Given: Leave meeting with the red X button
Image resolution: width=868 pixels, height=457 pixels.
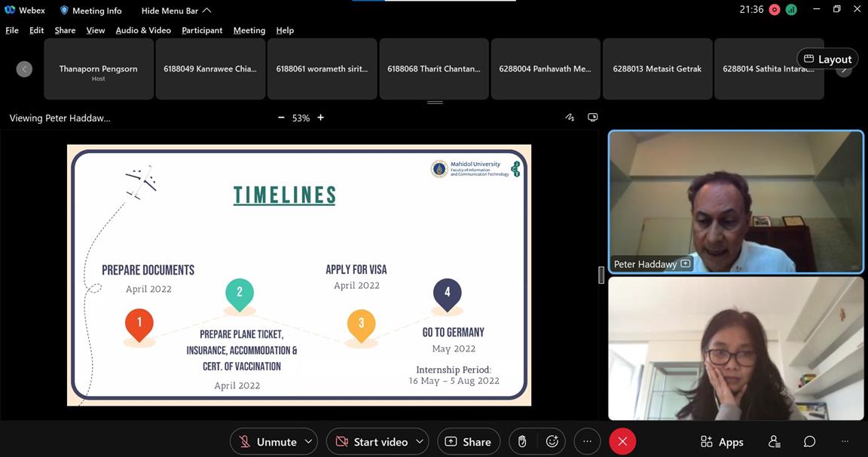Looking at the screenshot, I should [622, 442].
